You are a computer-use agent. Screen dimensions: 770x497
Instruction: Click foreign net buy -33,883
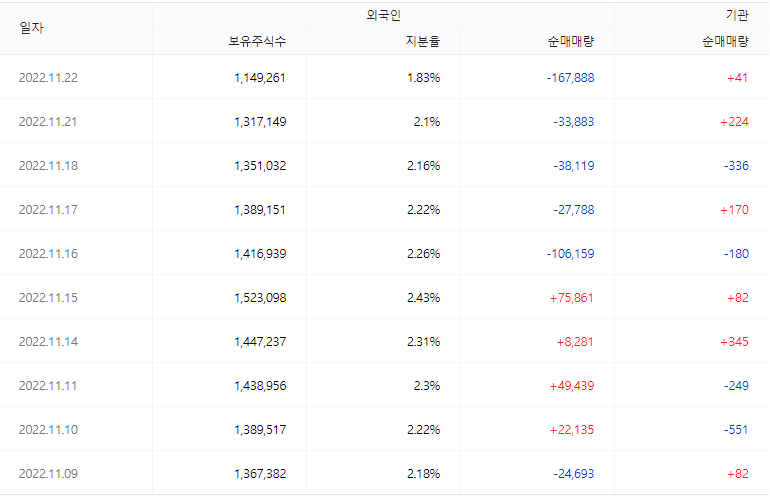[x=574, y=122]
